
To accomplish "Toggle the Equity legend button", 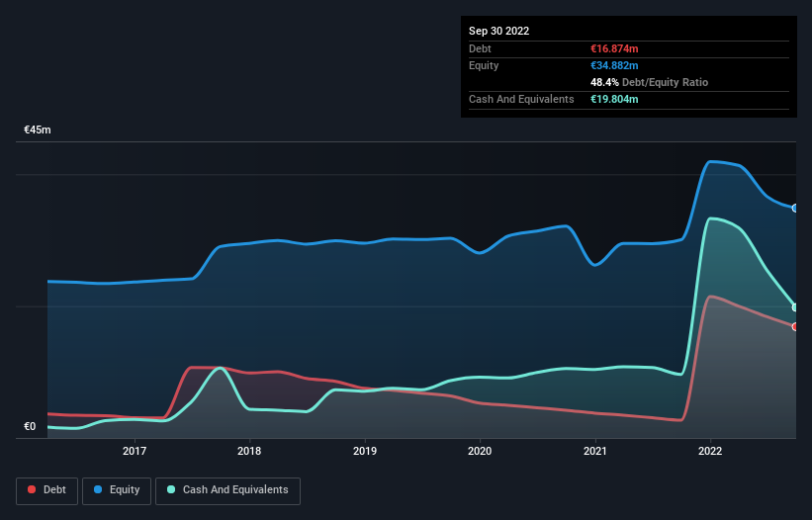I will click(x=117, y=490).
